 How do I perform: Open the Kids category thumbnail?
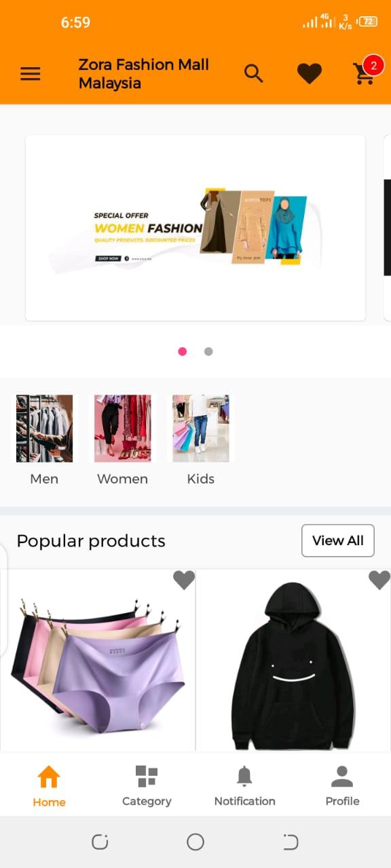201,429
